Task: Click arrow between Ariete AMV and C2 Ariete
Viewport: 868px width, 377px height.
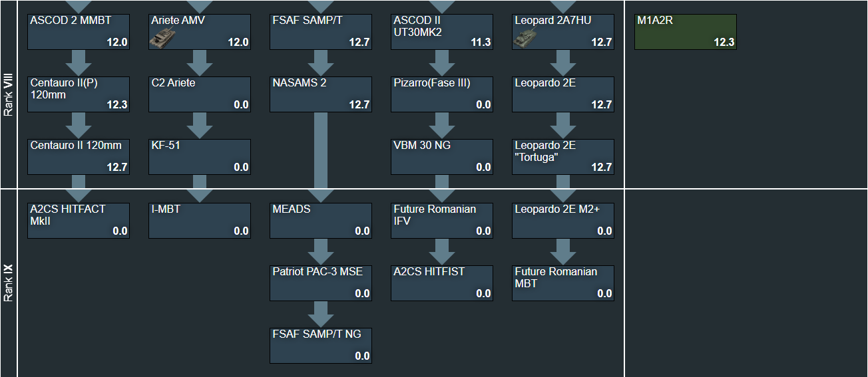Action: [x=200, y=63]
